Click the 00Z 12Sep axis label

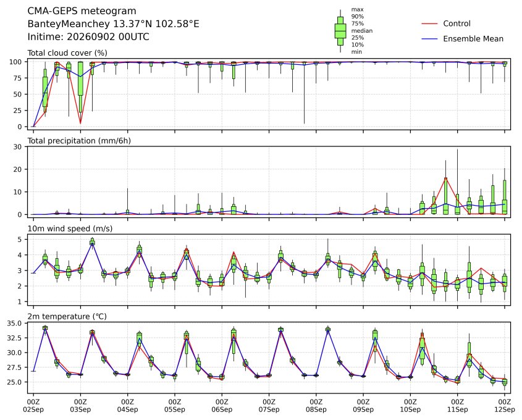click(x=505, y=406)
